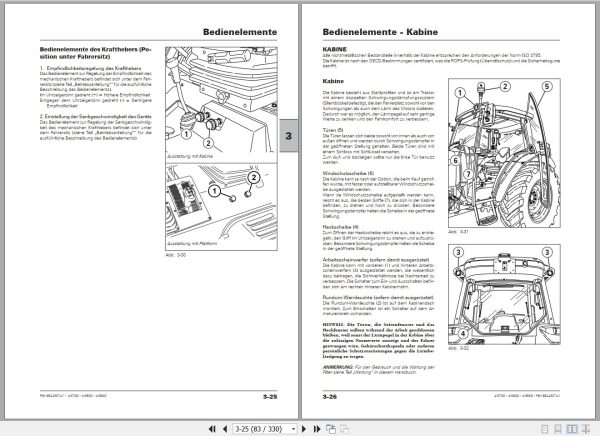The width and height of the screenshot is (600, 436).
Task: Click the Bedienelemente - Kabine heading
Action: pyautogui.click(x=380, y=32)
